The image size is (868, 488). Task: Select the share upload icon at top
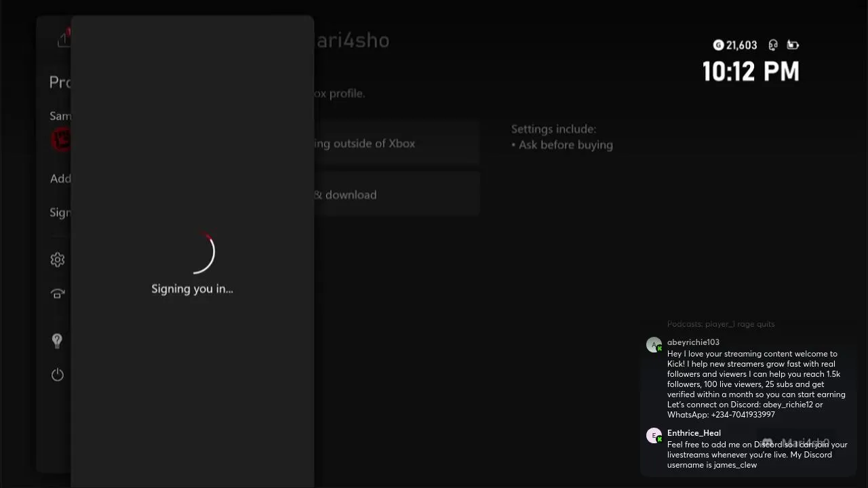[x=64, y=39]
